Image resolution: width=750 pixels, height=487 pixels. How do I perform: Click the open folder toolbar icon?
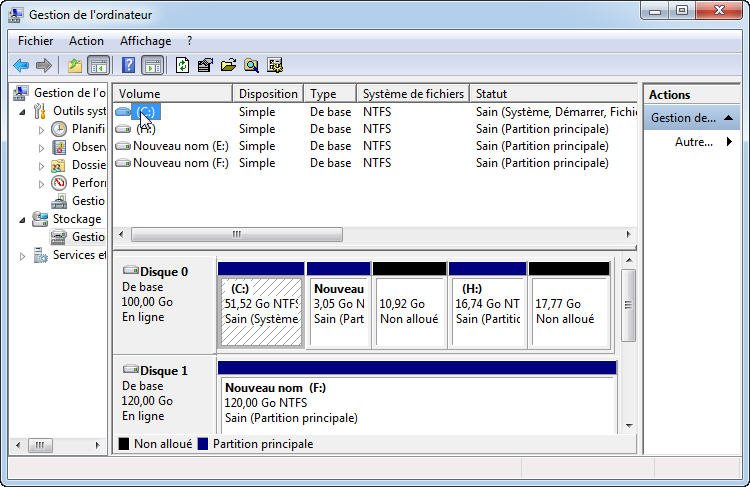(228, 65)
